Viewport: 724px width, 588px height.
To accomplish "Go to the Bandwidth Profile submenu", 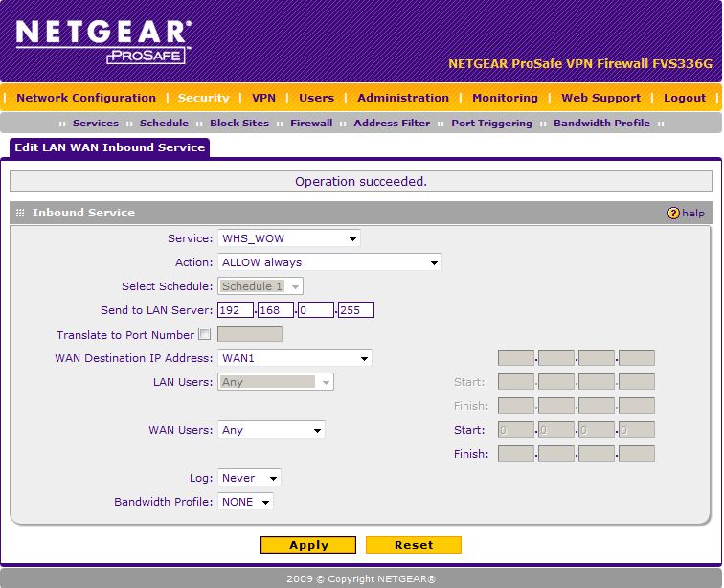I will [x=602, y=123].
